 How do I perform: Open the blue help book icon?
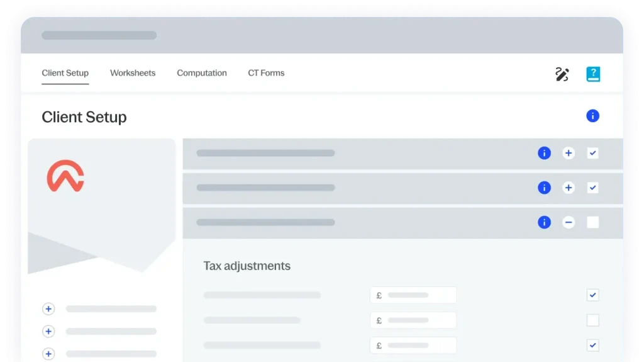pos(592,74)
